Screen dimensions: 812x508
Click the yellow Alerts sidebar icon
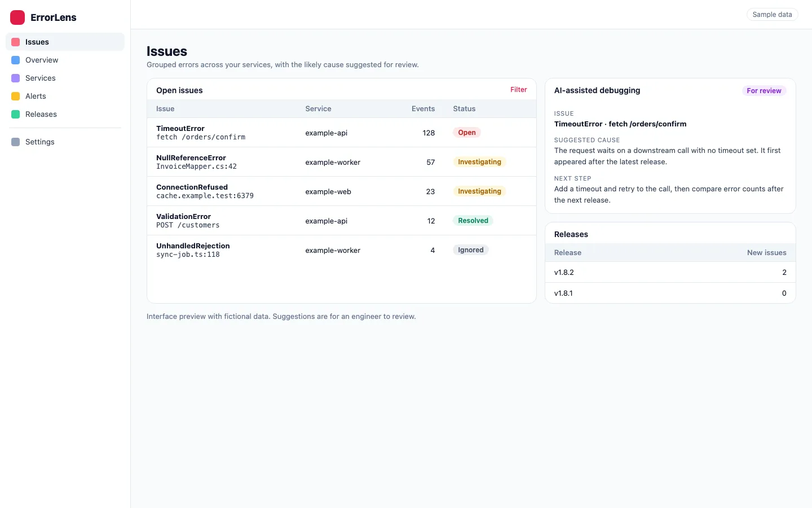coord(16,96)
